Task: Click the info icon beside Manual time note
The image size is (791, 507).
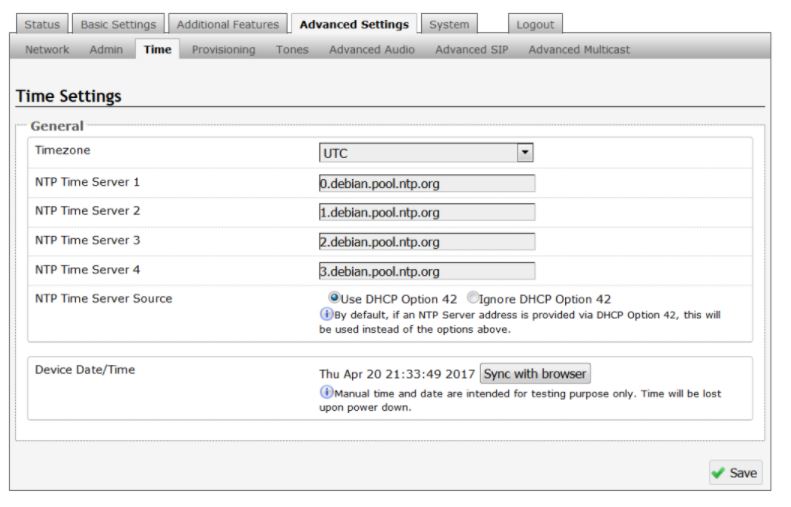Action: 326,393
